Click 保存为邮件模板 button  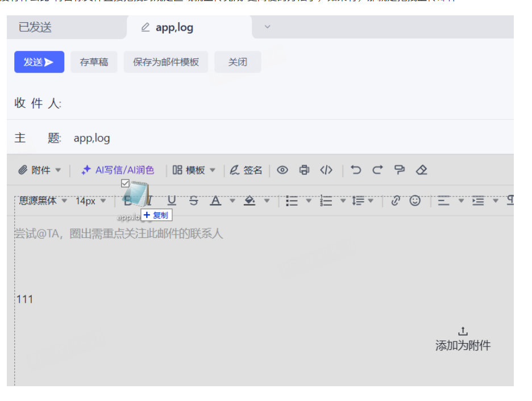click(165, 62)
